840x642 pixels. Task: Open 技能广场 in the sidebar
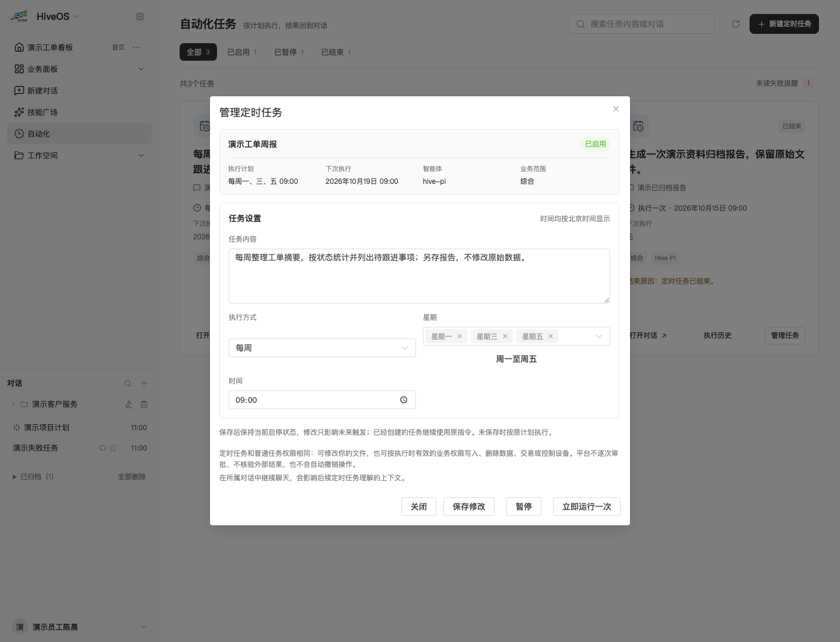point(79,112)
